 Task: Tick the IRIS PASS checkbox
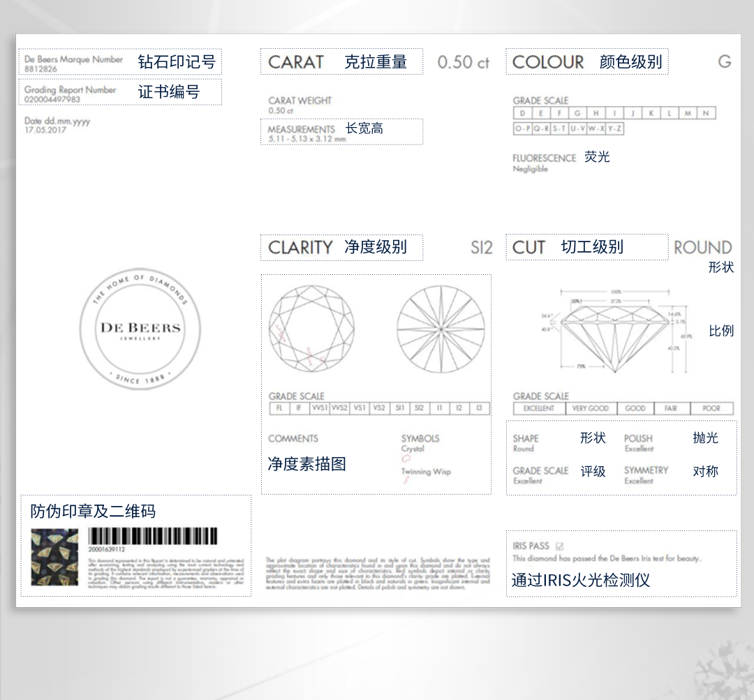(559, 546)
